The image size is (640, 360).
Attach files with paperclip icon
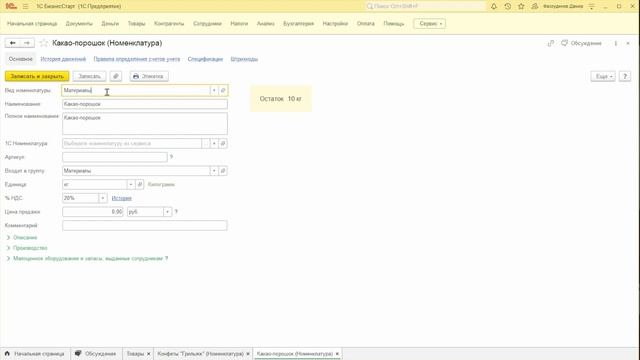[x=116, y=76]
